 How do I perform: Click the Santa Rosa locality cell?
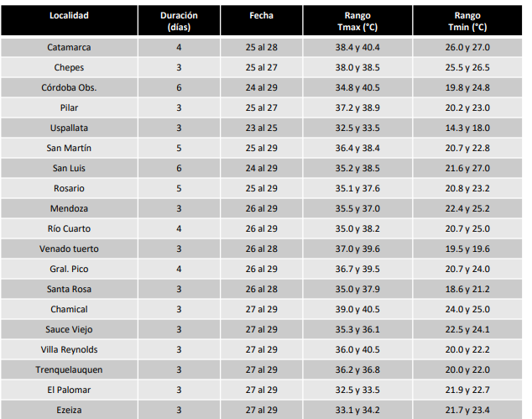69,290
